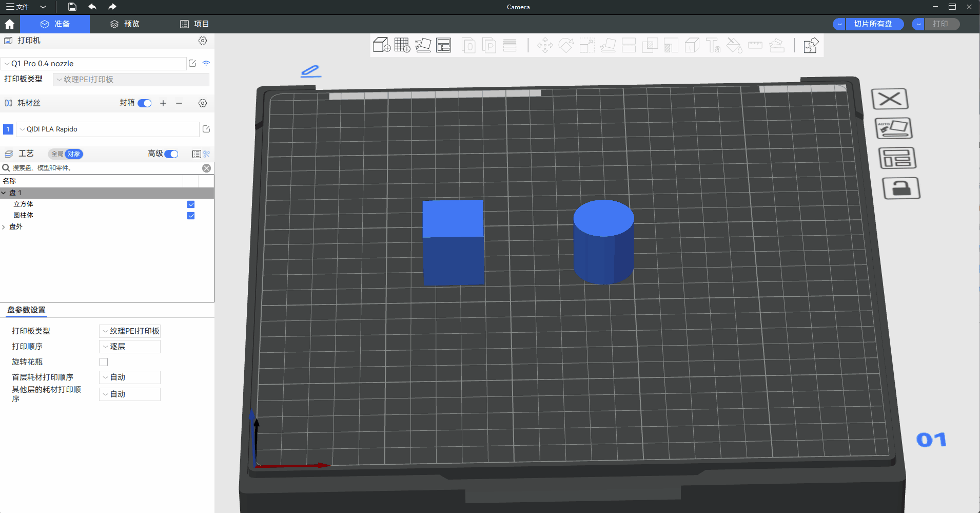This screenshot has height=513, width=980.
Task: Click the Arrange all objects toolbar icon
Action: point(444,45)
